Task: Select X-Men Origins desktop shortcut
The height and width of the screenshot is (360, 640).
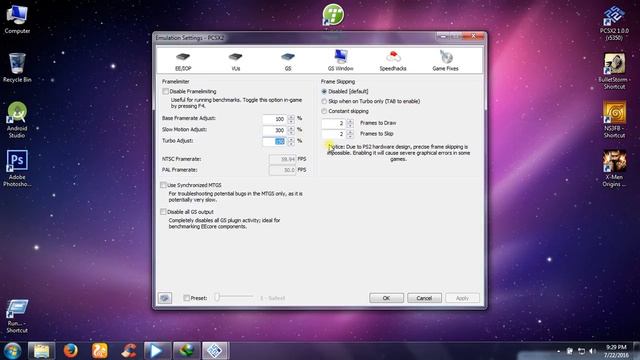Action: [614, 168]
